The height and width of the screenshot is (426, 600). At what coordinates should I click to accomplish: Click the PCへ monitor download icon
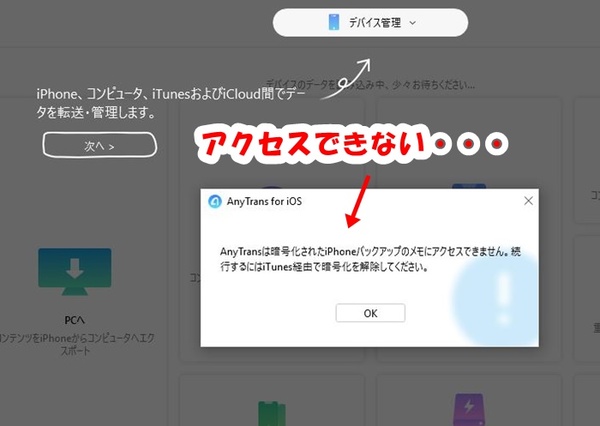point(75,272)
